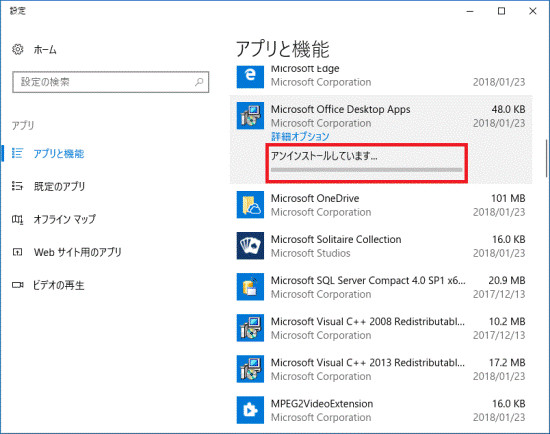Image resolution: width=550 pixels, height=434 pixels.
Task: Click the Microsoft Edge app icon
Action: pyautogui.click(x=250, y=76)
